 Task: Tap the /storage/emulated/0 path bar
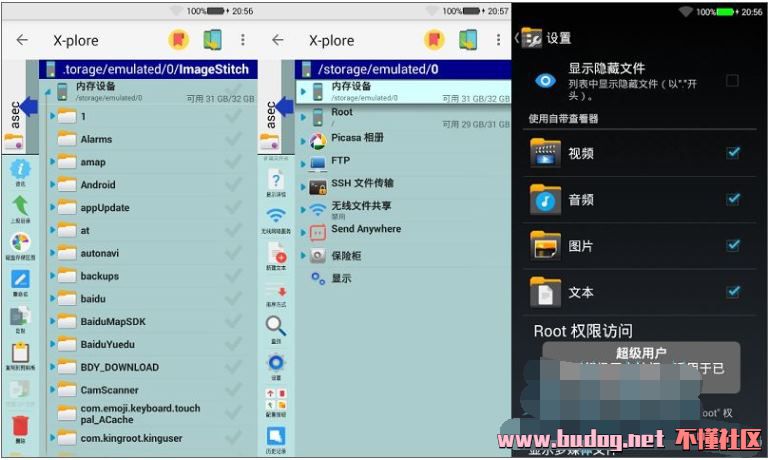click(x=403, y=69)
